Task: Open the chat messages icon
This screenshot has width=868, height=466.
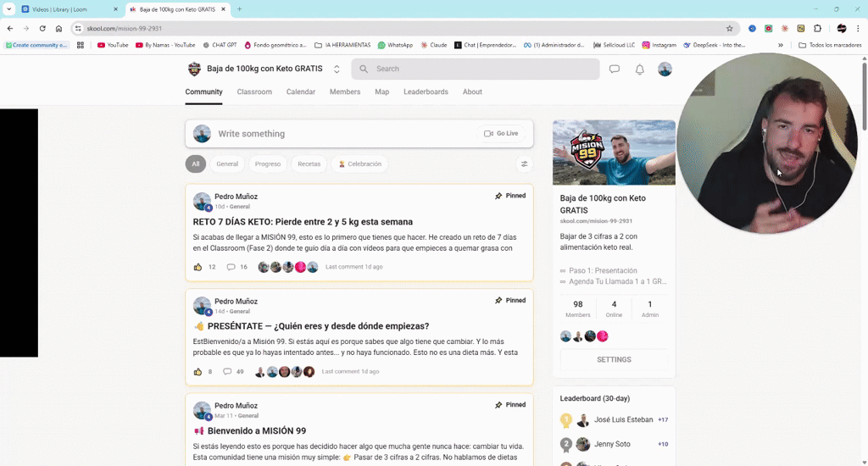Action: pyautogui.click(x=614, y=69)
